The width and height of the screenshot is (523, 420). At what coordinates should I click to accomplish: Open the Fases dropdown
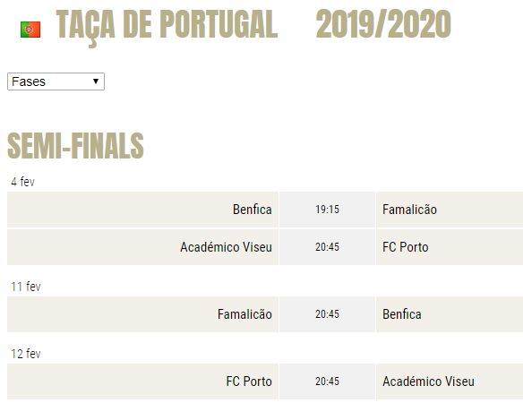[56, 81]
